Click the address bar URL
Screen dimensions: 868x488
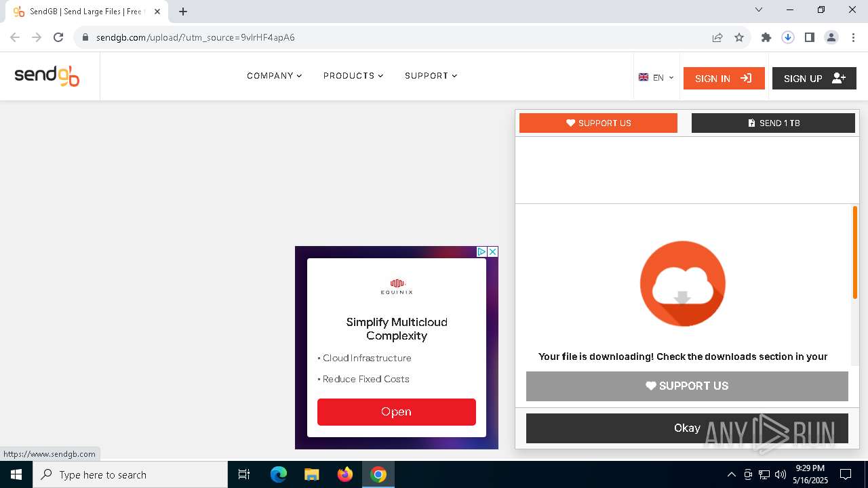pos(195,37)
